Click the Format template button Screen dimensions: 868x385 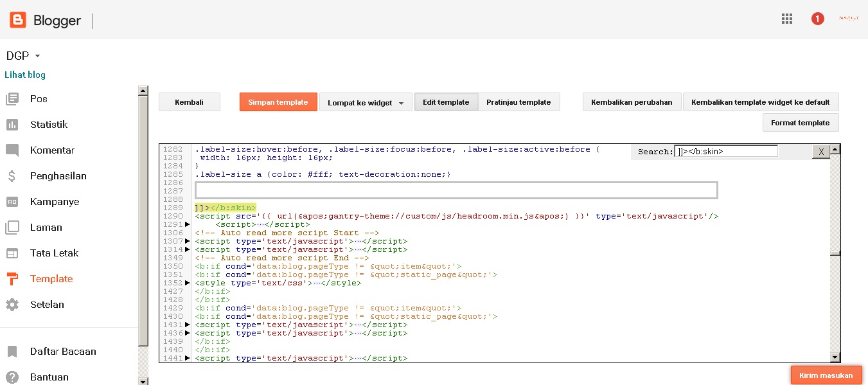click(801, 123)
